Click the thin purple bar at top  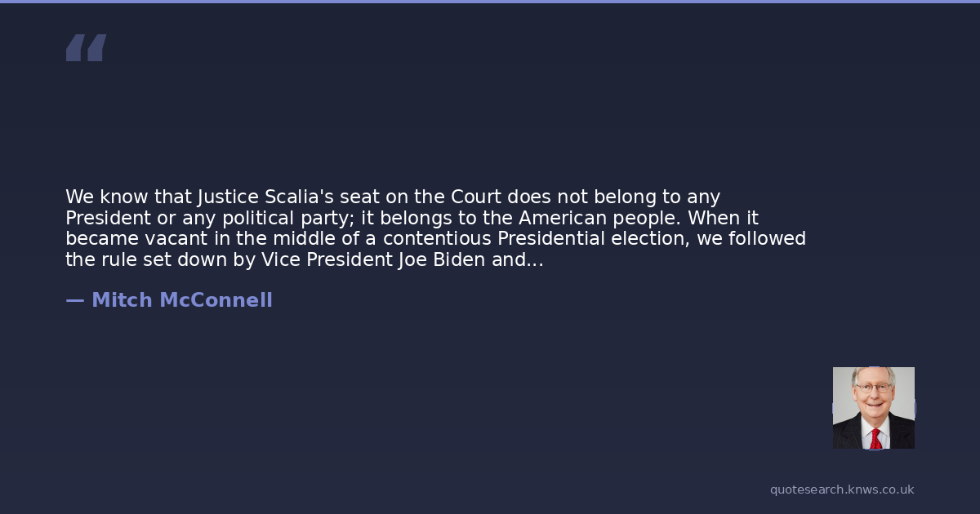490,2
